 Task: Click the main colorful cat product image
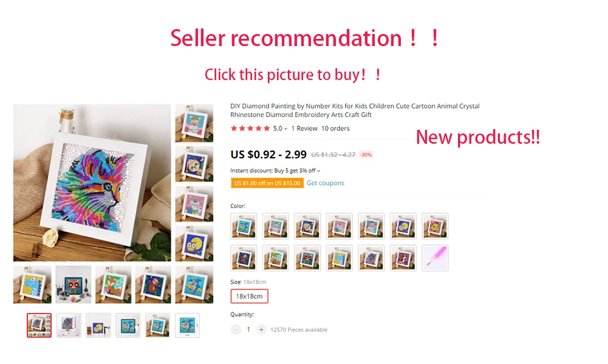[x=92, y=183]
